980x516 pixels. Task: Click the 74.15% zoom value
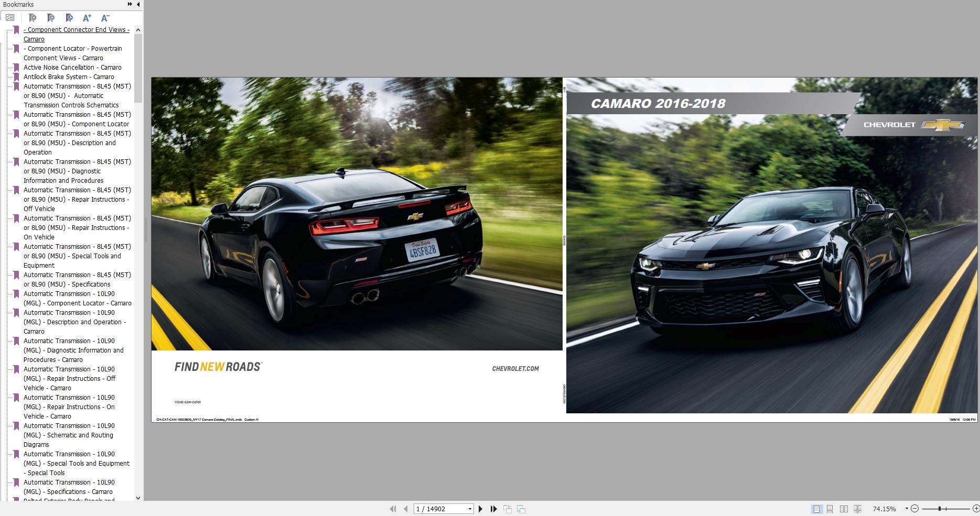[x=885, y=509]
